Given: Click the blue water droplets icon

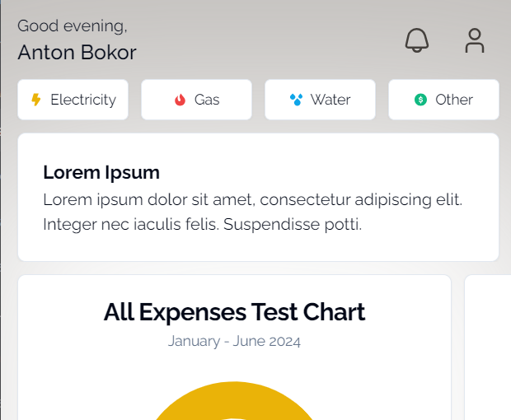Looking at the screenshot, I should point(296,100).
